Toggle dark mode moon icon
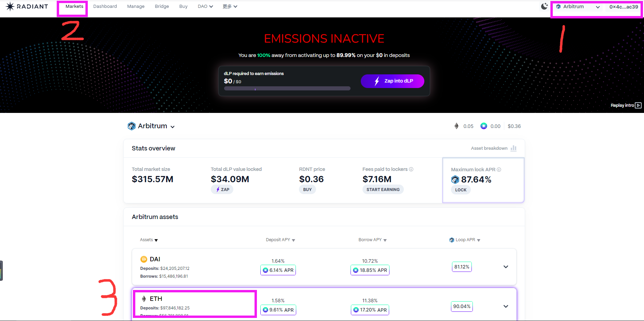644x321 pixels. tap(544, 6)
